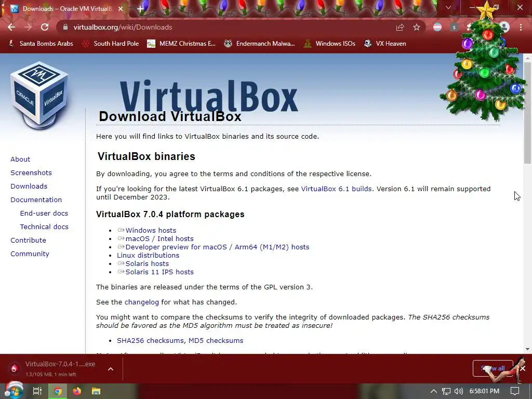Open the Contribute sidebar link

click(28, 240)
